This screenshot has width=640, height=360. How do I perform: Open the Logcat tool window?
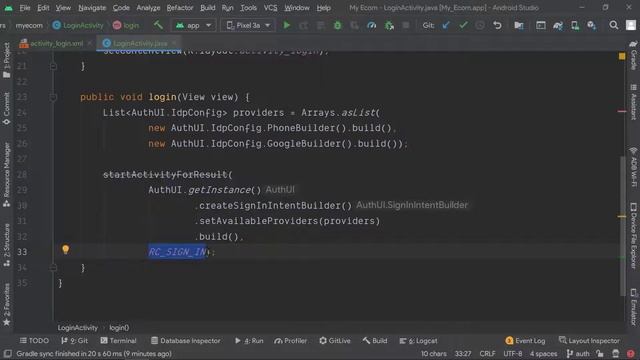(x=418, y=340)
